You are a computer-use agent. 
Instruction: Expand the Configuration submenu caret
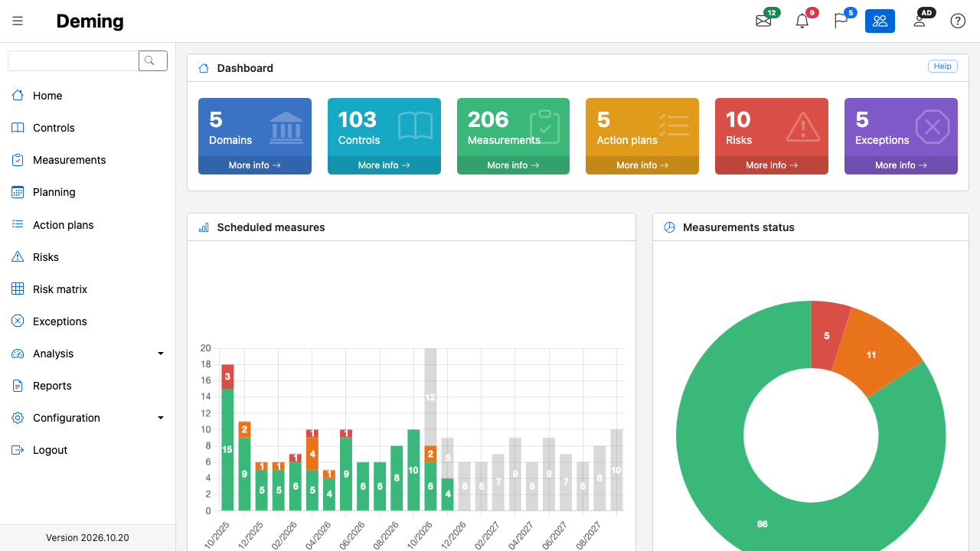[161, 418]
